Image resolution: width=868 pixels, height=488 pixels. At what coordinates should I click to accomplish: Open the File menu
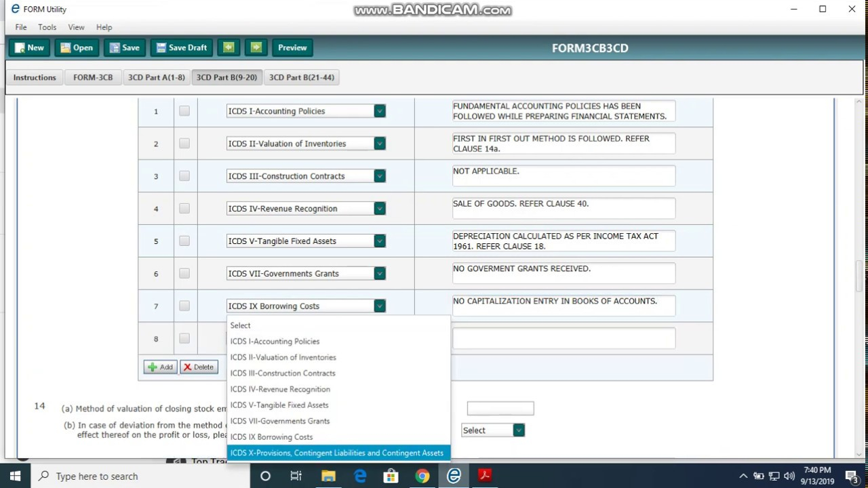(21, 27)
